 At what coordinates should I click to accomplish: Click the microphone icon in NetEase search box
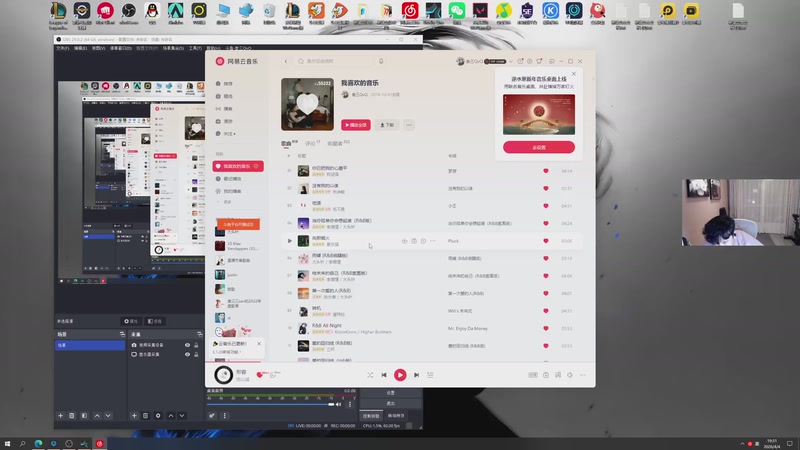pyautogui.click(x=381, y=61)
